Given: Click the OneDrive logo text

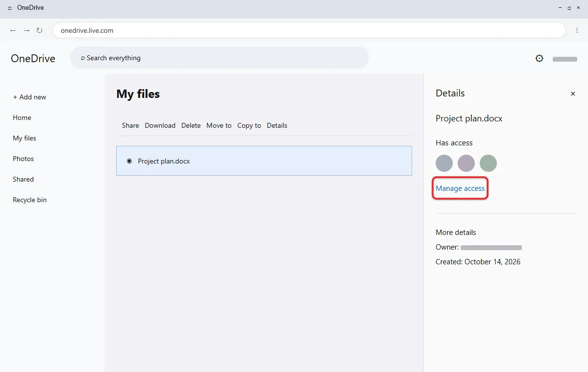Looking at the screenshot, I should (33, 58).
